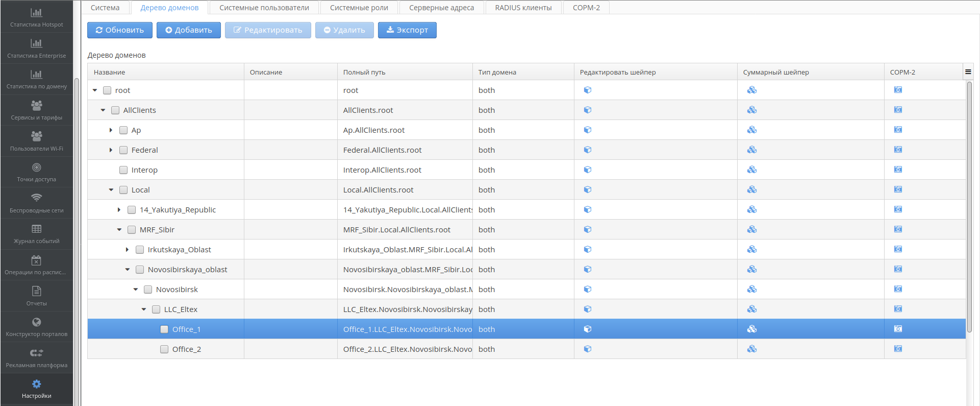Image resolution: width=980 pixels, height=406 pixels.
Task: Open Конструктор порталов section
Action: [37, 327]
